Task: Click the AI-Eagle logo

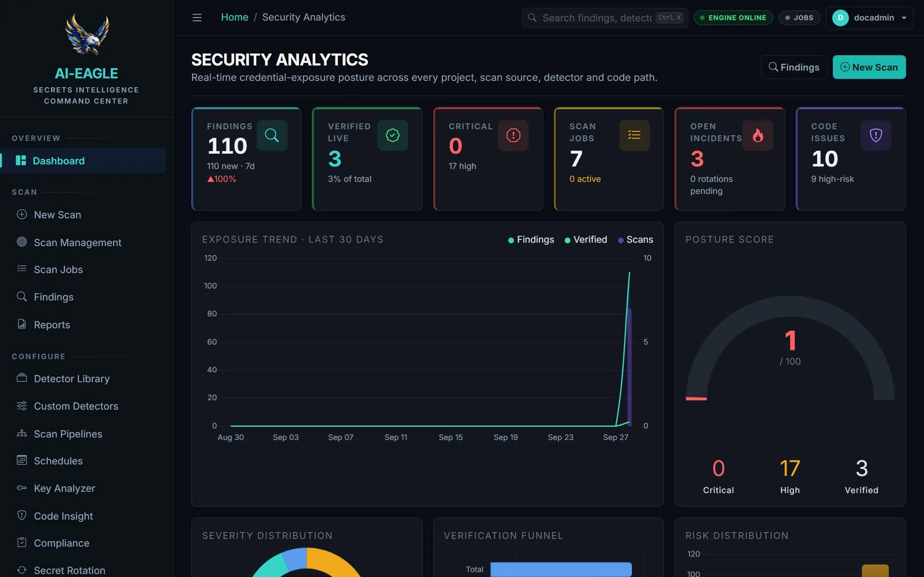Action: 87,35
